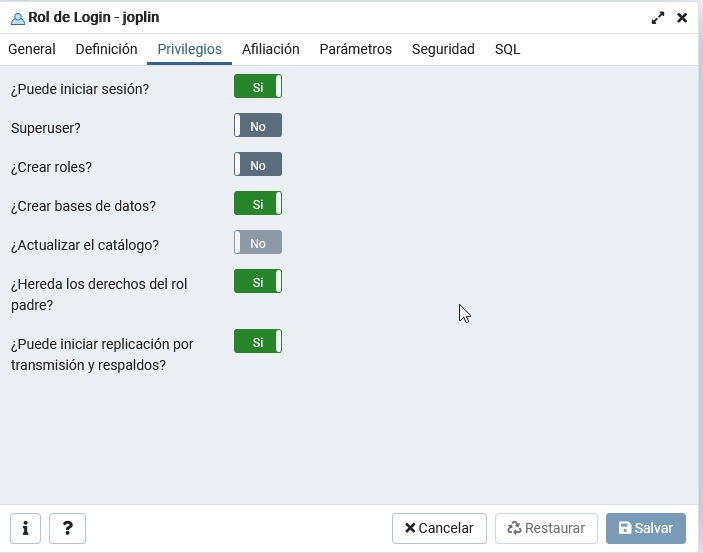
Task: Toggle the '¿Actualizar el catálogo?' switch
Action: point(258,243)
